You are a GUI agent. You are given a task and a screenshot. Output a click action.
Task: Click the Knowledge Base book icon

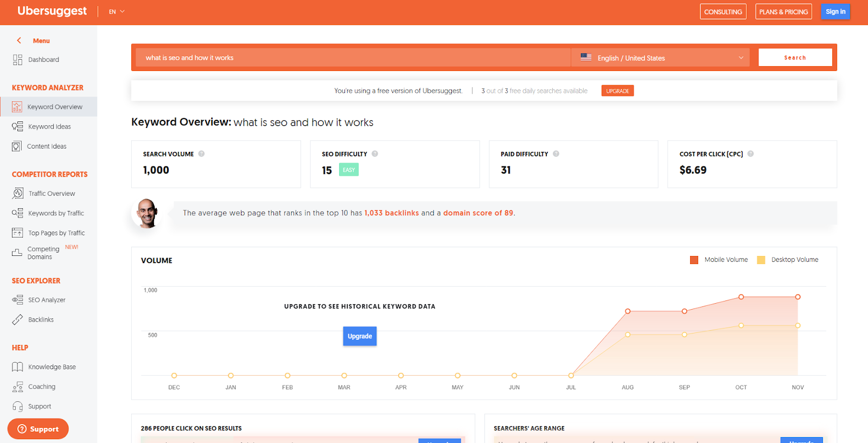(17, 367)
